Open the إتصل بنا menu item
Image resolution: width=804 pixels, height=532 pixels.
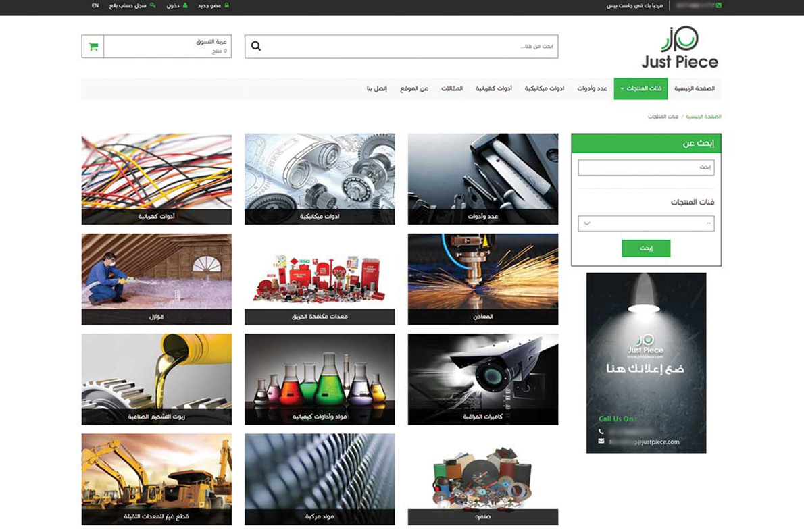coord(376,89)
